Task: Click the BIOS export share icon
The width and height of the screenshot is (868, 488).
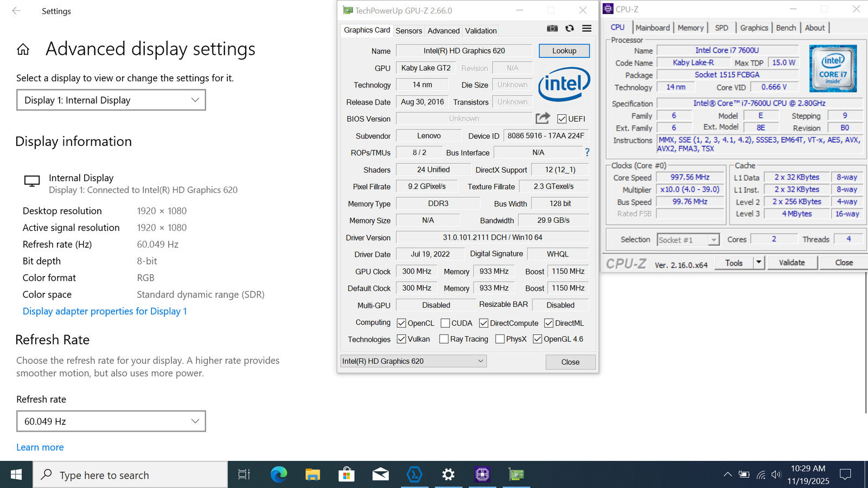Action: coord(542,118)
